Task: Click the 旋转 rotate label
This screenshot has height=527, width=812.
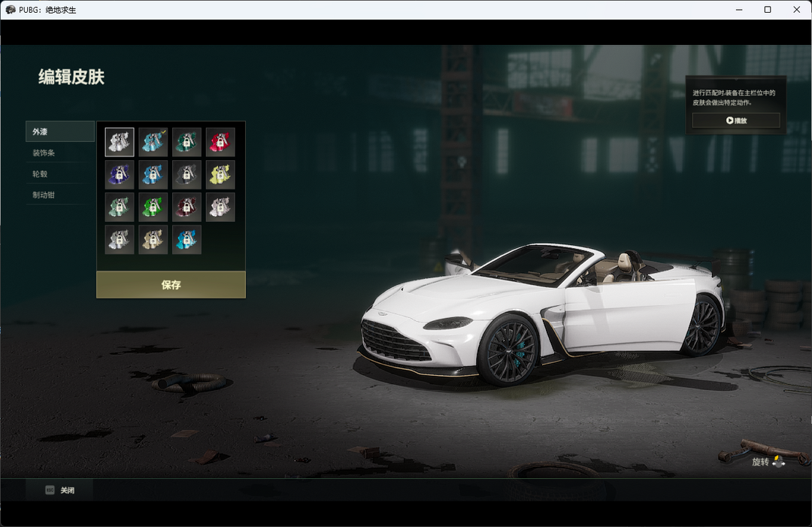Action: click(760, 462)
